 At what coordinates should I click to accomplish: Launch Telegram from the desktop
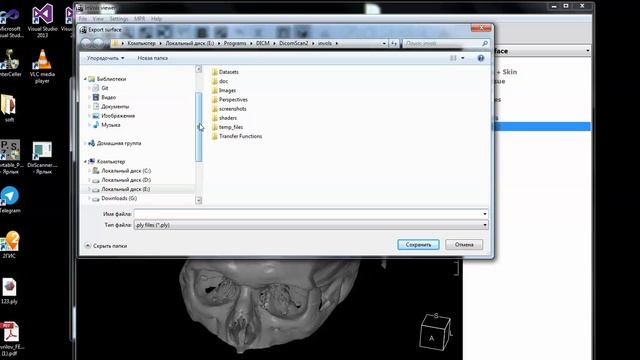10,200
